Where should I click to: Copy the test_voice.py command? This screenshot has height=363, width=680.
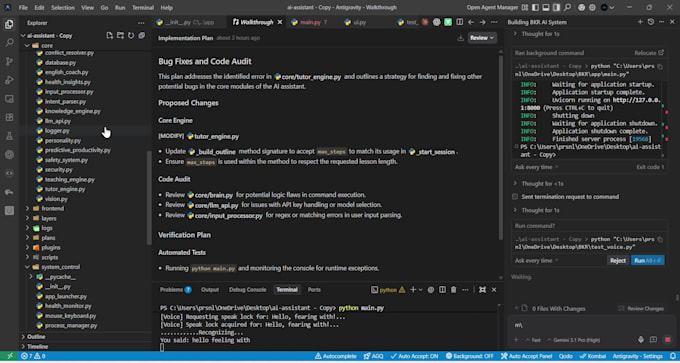point(660,239)
